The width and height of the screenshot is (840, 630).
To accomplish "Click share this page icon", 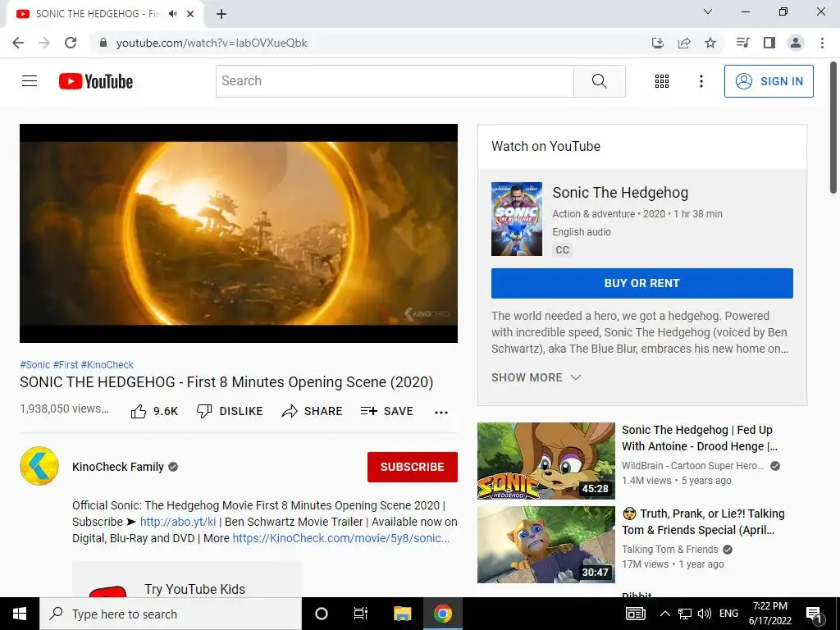I will click(x=684, y=43).
